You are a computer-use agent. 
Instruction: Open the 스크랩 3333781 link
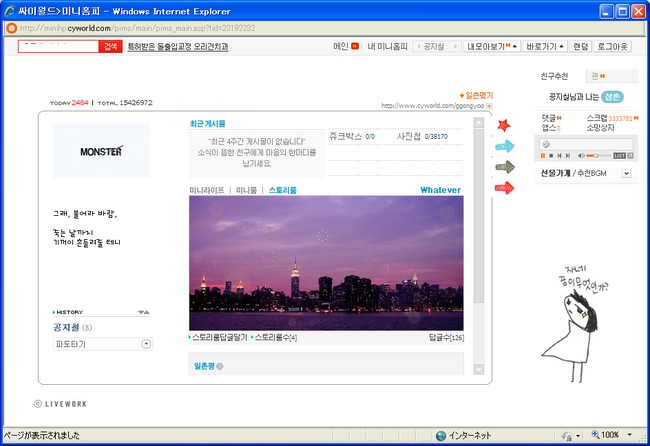[612, 118]
